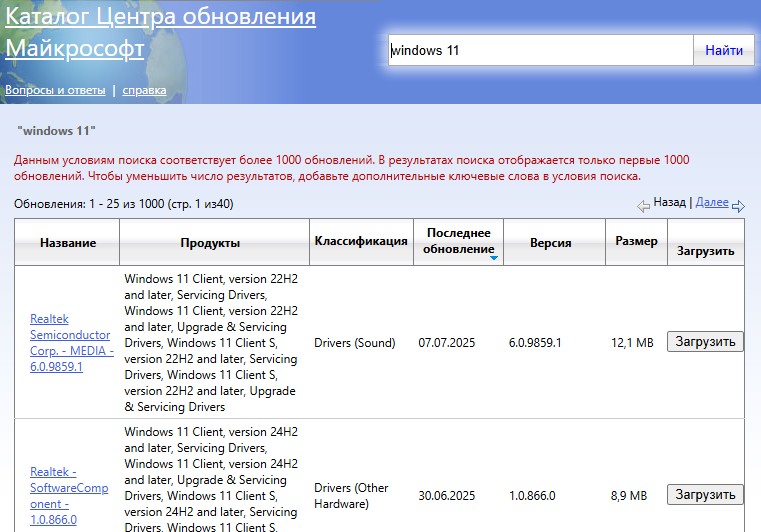Click the left arrow icon beside Назад
This screenshot has height=532, width=761.
point(643,205)
